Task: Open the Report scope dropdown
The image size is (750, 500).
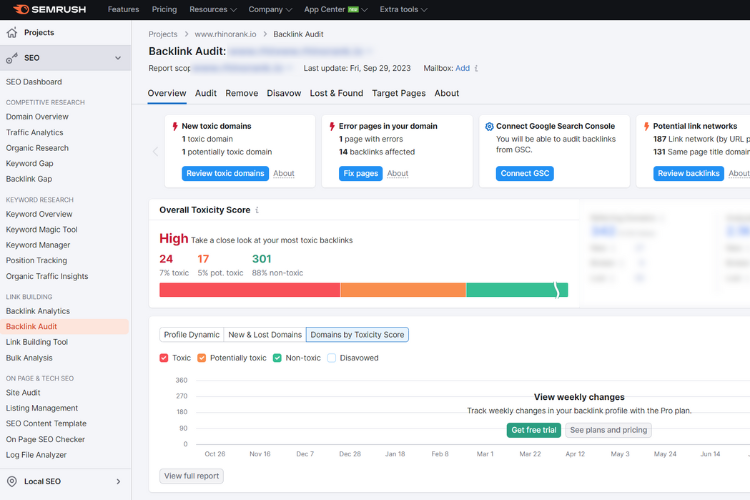Action: coord(243,68)
